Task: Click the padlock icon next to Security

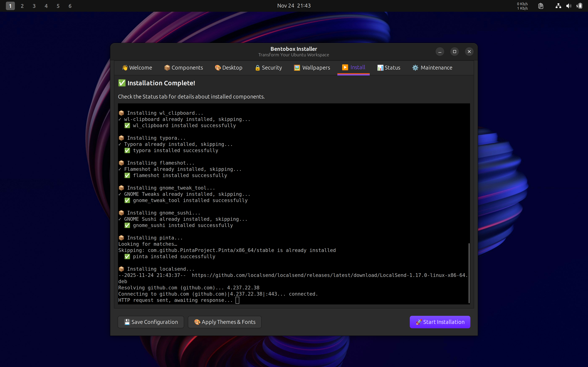Action: click(x=257, y=68)
